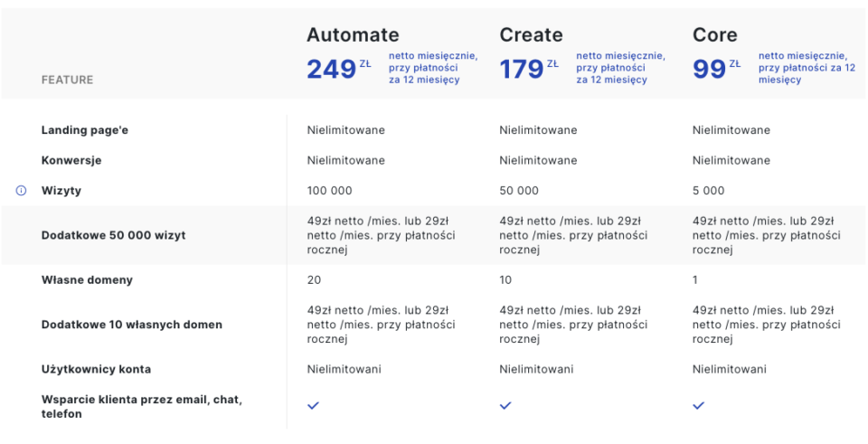Viewport: 868px width, 444px height.
Task: Click the Automate plan support checkmark
Action: (314, 406)
